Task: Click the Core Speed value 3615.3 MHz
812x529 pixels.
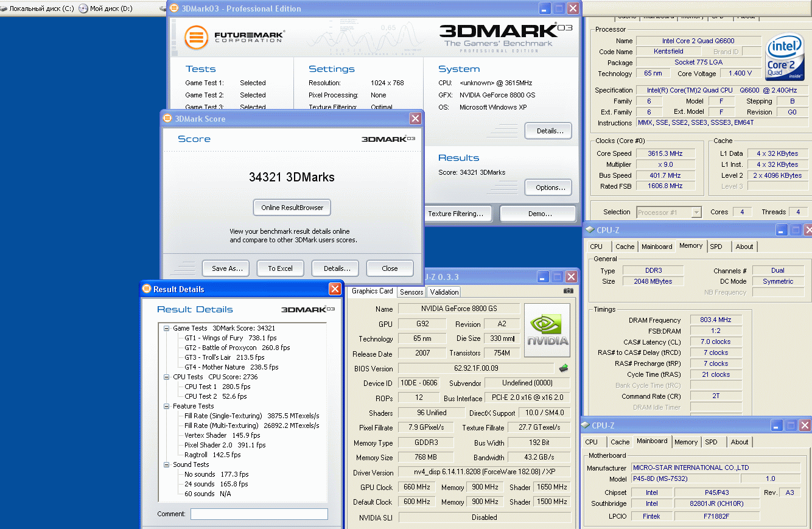Action: tap(665, 153)
